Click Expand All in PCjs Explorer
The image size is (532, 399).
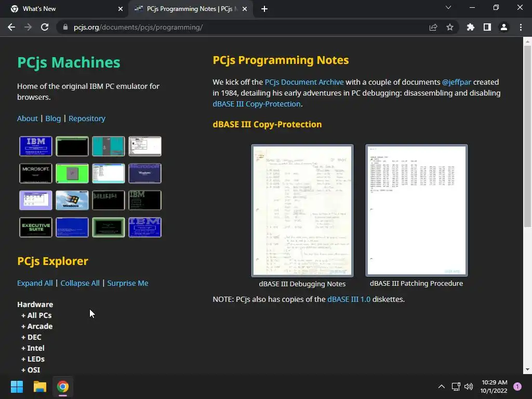[35, 283]
